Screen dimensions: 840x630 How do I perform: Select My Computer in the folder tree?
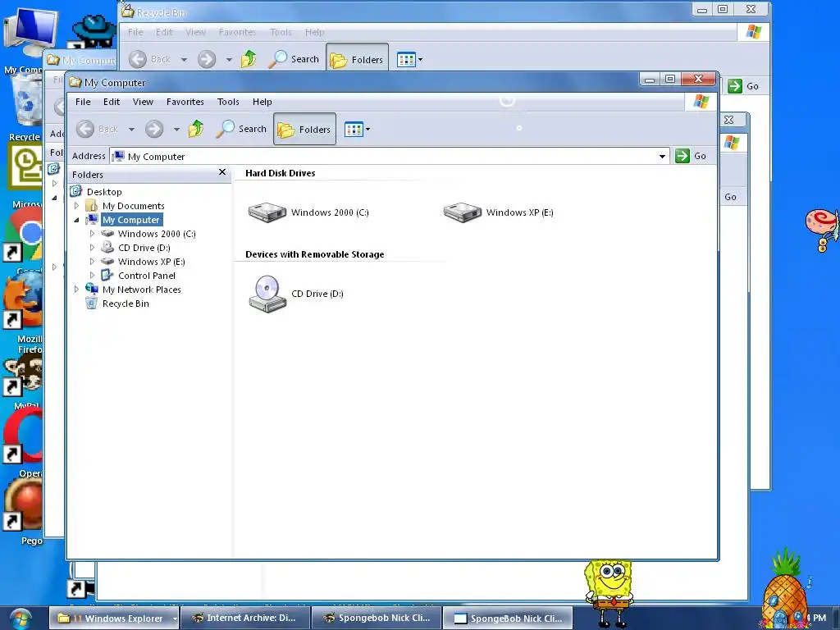pyautogui.click(x=131, y=220)
